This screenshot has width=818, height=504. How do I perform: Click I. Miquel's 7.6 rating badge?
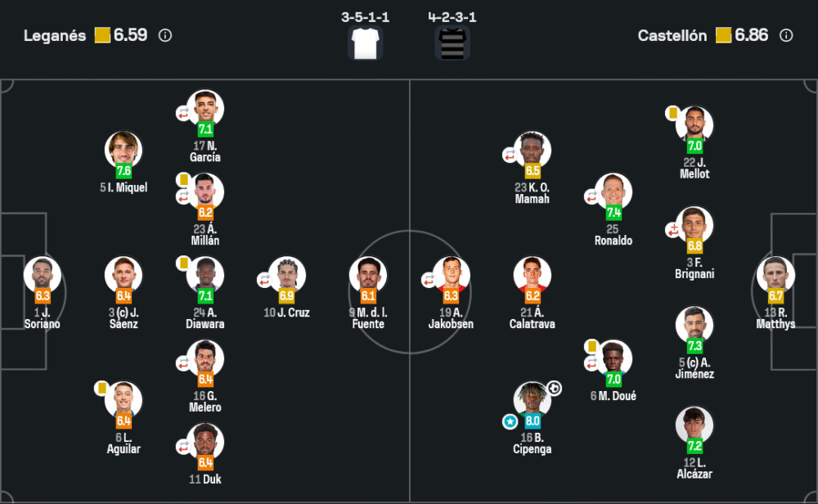(124, 171)
